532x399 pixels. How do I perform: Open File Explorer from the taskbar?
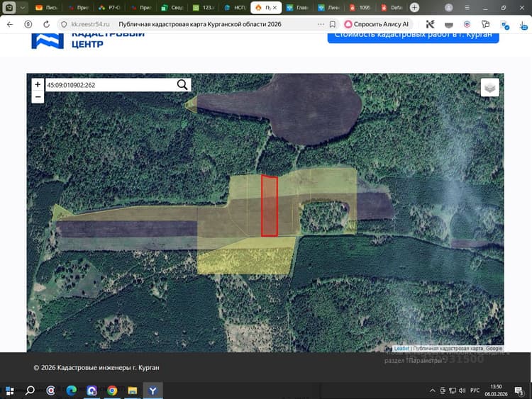tap(133, 390)
